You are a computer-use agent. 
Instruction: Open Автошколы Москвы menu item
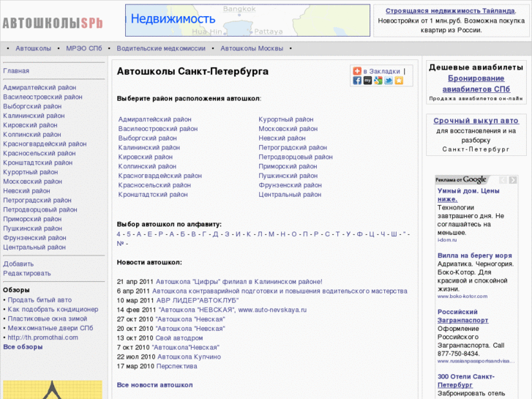coord(252,48)
